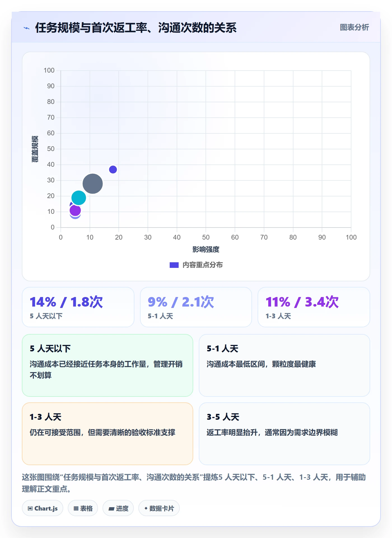Click the title 任务规模与首次返工率、沟通次数的关系
The width and height of the screenshot is (392, 538).
coord(136,28)
